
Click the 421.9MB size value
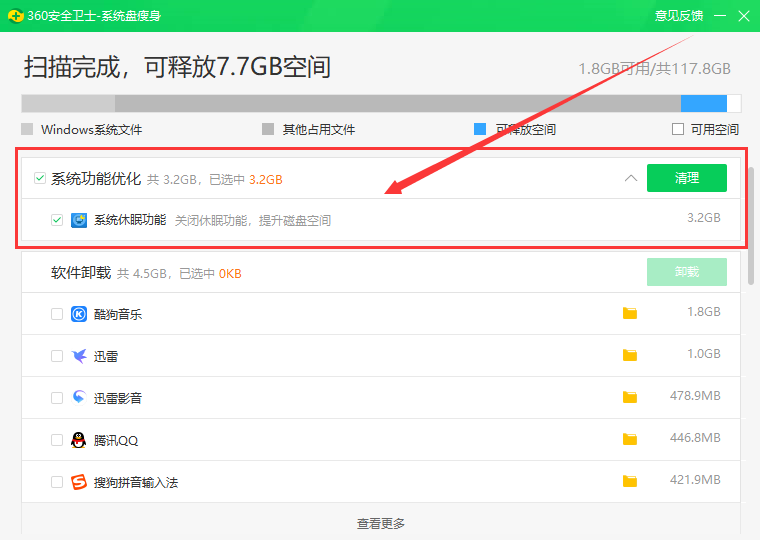[695, 480]
